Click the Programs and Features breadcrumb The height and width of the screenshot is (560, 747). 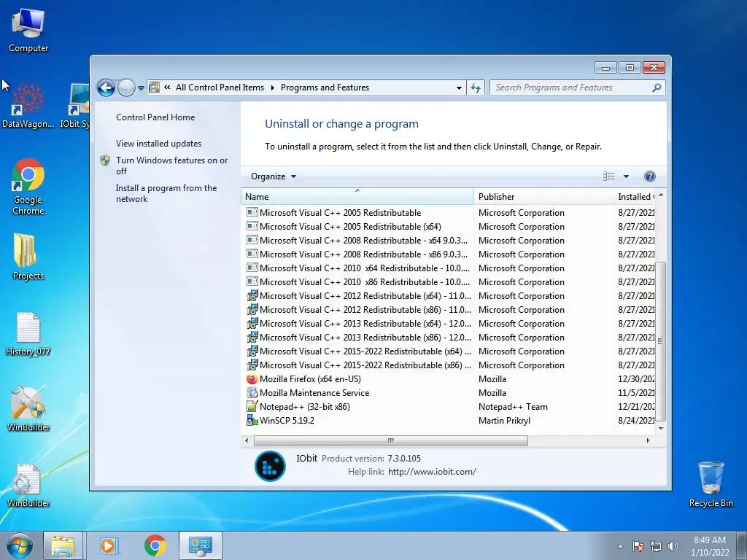(x=325, y=87)
